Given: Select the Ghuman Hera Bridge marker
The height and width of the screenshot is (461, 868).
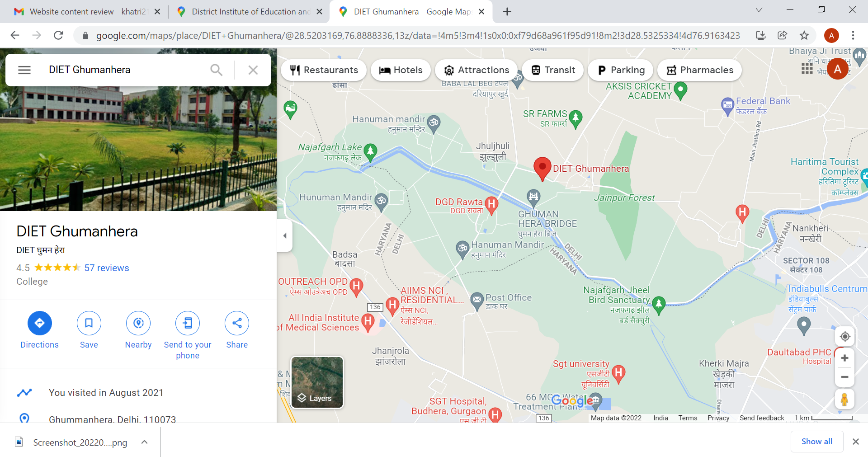Looking at the screenshot, I should point(534,197).
